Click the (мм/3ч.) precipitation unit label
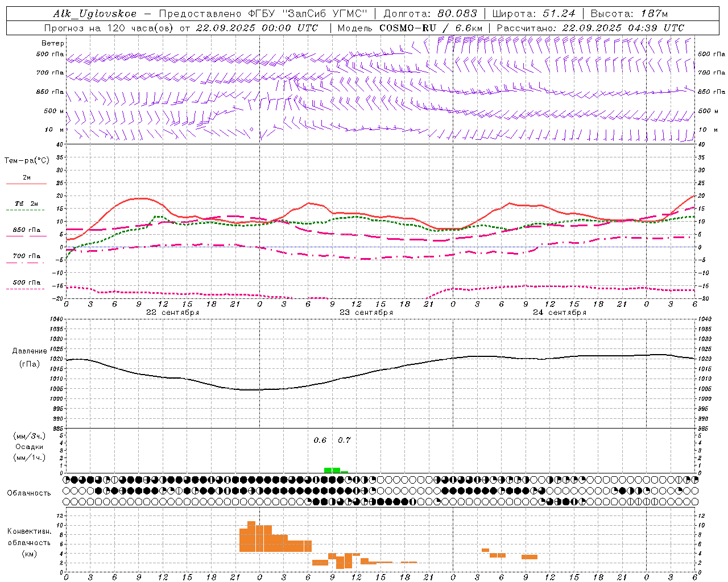 click(x=30, y=436)
